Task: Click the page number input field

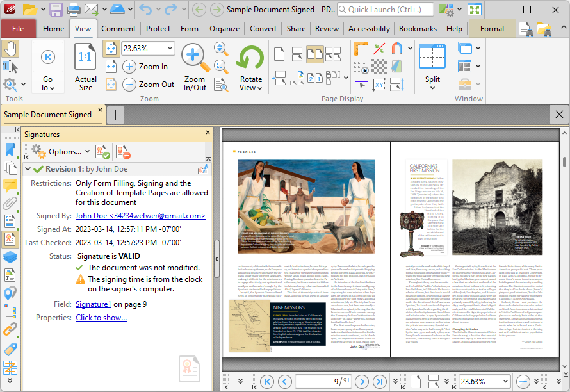Action: pyautogui.click(x=323, y=382)
